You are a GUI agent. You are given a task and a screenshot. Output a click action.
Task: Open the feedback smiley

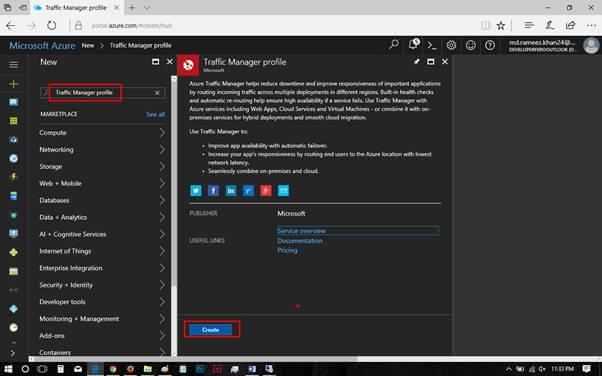[x=471, y=45]
